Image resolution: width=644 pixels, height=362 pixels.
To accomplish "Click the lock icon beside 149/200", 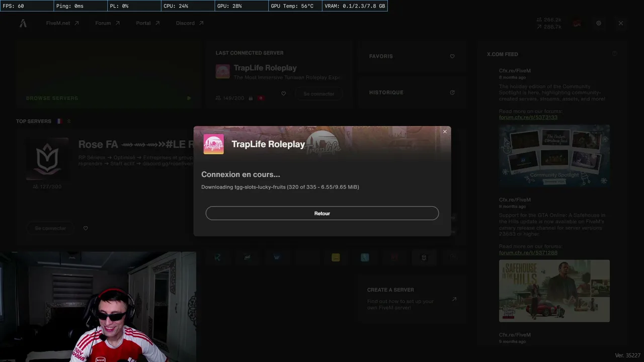I will click(x=251, y=98).
